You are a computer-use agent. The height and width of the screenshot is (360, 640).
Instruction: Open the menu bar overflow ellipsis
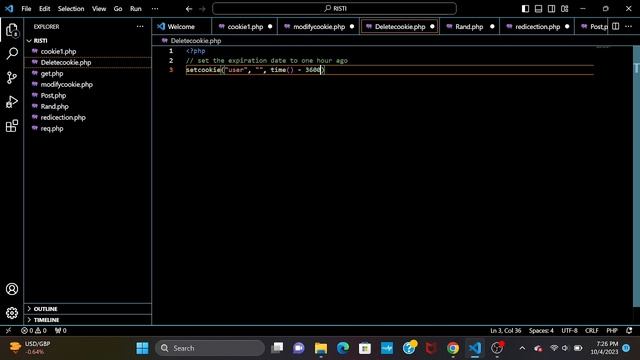[155, 9]
